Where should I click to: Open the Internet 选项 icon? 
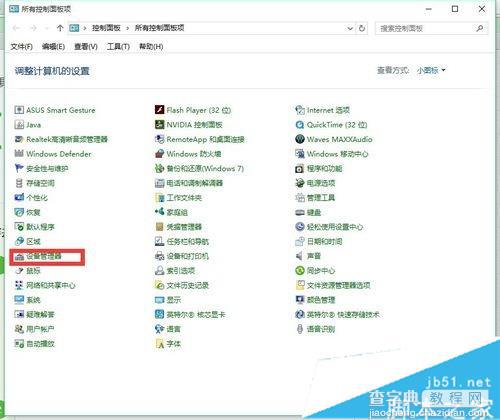300,110
